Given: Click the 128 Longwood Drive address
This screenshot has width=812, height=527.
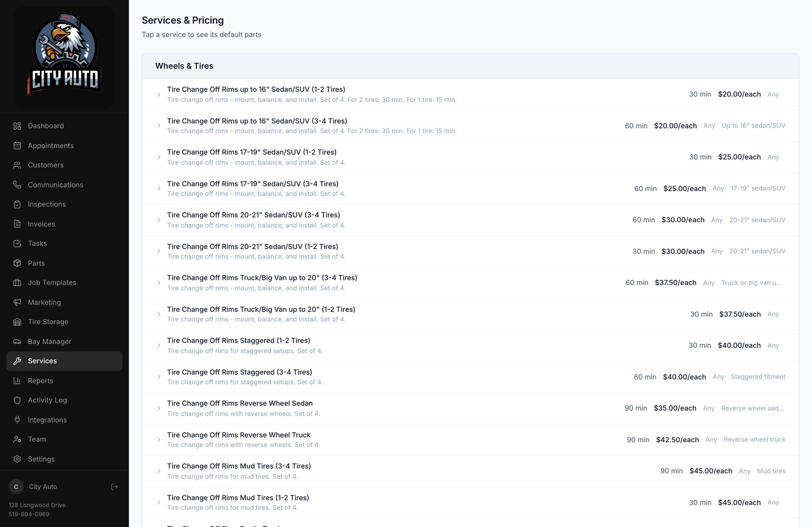Looking at the screenshot, I should coord(37,505).
